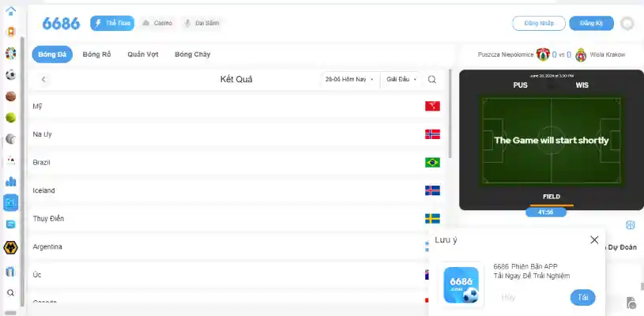644x316 pixels.
Task: Click the document icon at bottom right corner
Action: pyautogui.click(x=631, y=303)
